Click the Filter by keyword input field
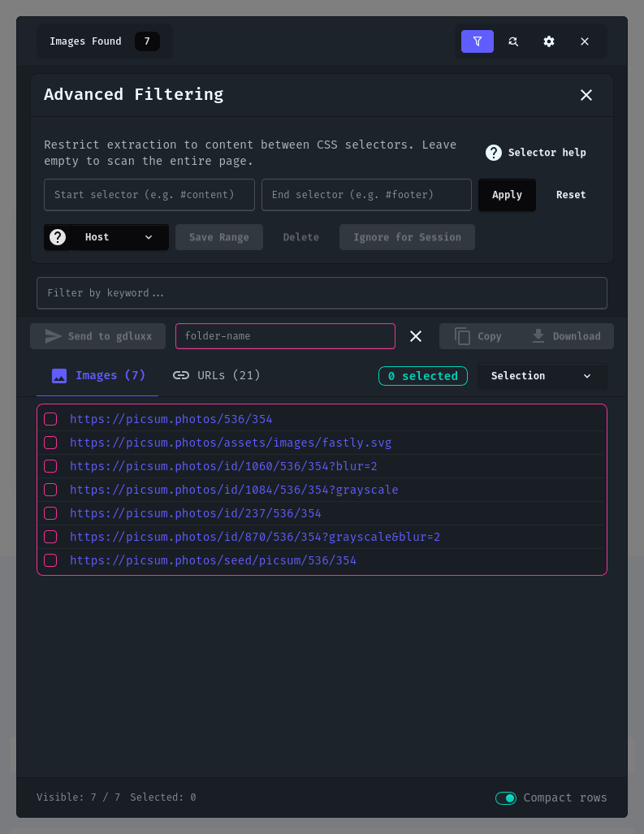644x834 pixels. (x=322, y=293)
